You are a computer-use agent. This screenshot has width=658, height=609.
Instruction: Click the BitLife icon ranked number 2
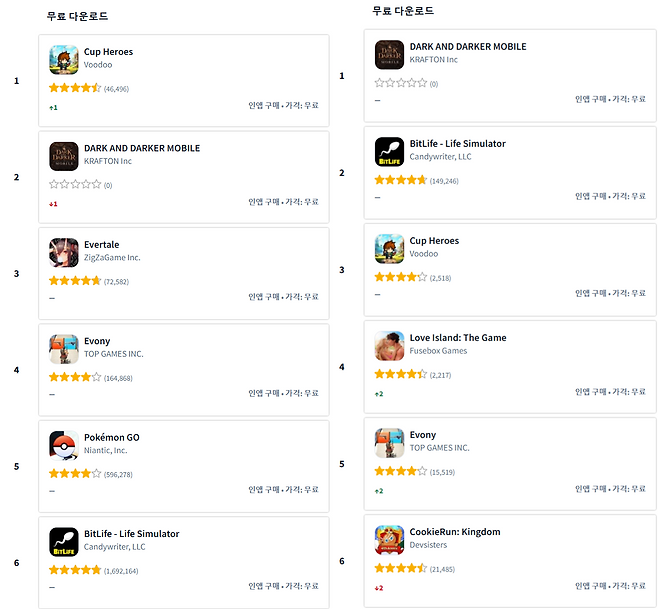389,152
